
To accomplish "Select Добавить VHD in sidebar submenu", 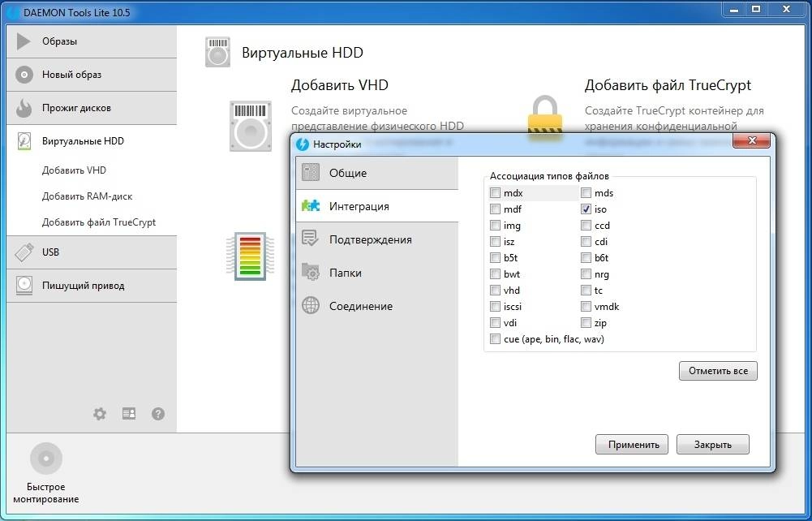I will 74,170.
